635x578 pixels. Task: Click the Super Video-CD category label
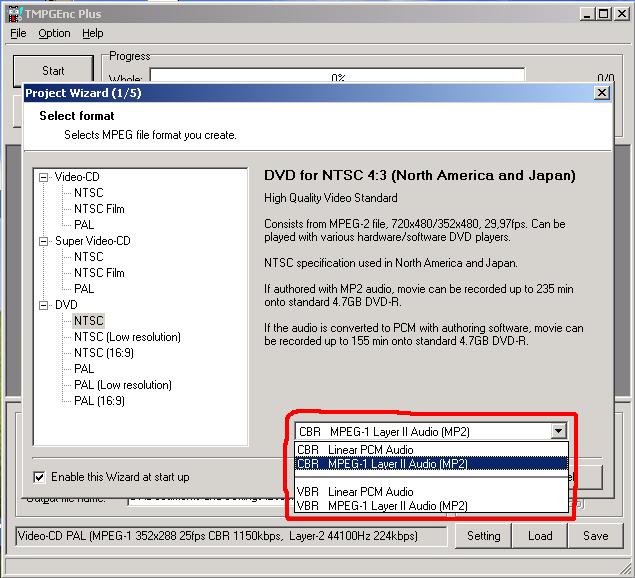(x=93, y=241)
